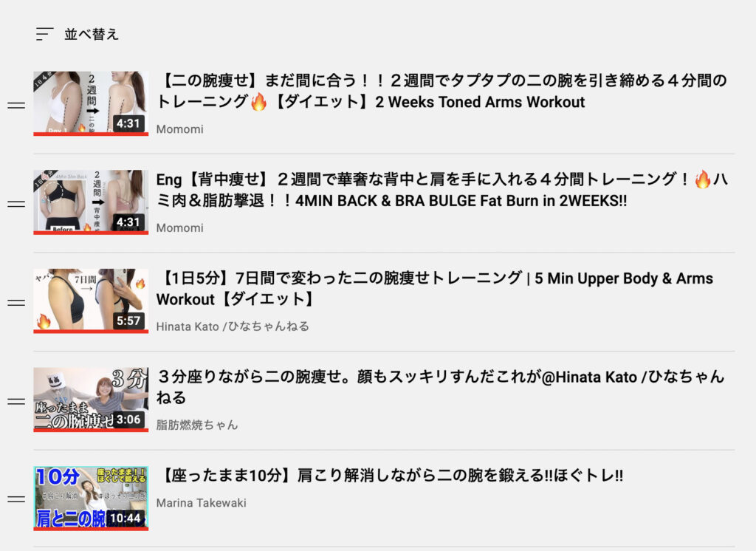Click the sort lines icon beside 並べ替え
756x551 pixels.
click(x=44, y=34)
